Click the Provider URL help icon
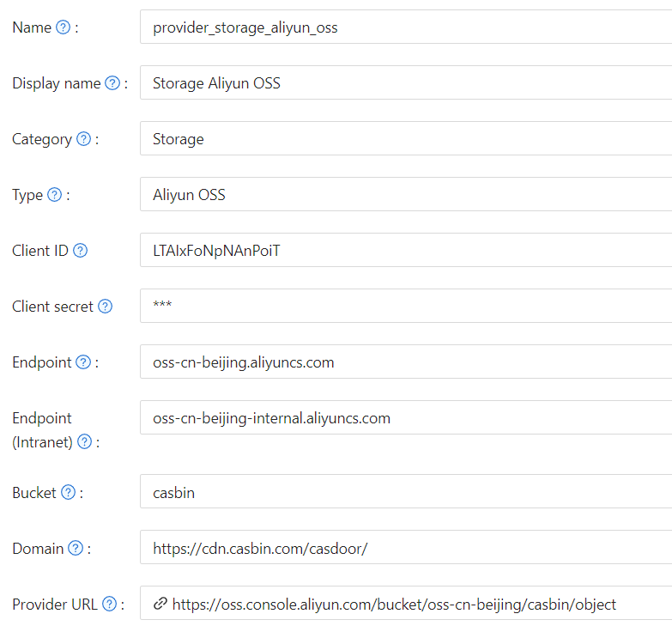This screenshot has width=672, height=626. click(109, 604)
